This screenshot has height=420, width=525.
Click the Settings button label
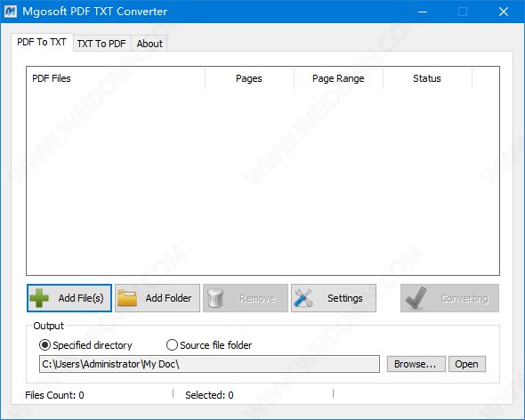[345, 298]
